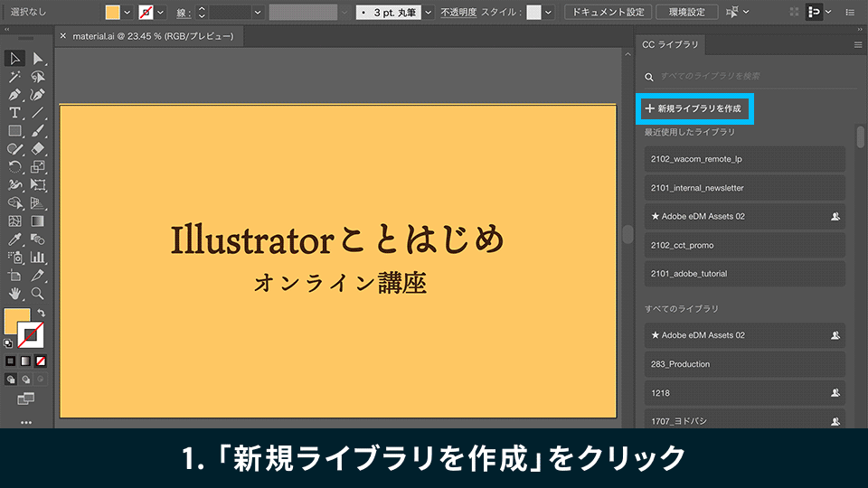Open the fill color dropdown in control bar
The height and width of the screenshot is (488, 868).
click(127, 12)
